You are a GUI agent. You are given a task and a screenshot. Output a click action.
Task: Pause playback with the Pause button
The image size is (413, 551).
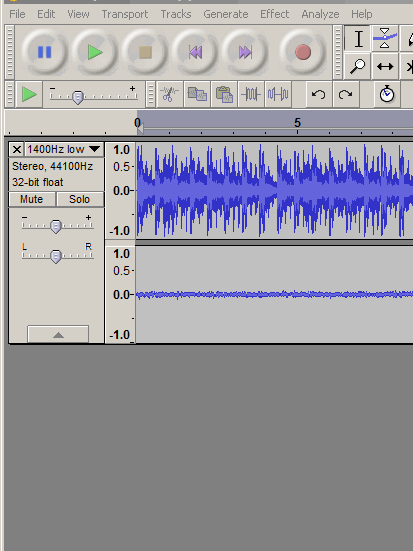tap(44, 52)
